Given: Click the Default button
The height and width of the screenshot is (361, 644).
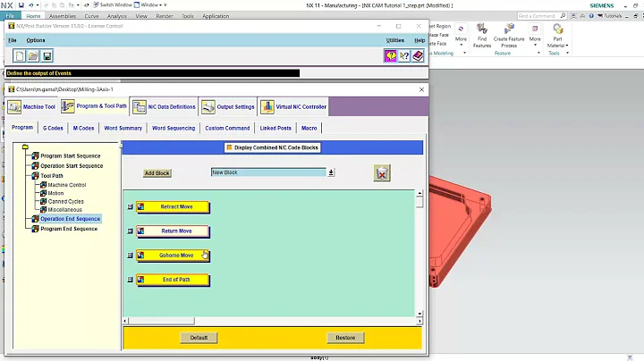Looking at the screenshot, I should pos(199,338).
